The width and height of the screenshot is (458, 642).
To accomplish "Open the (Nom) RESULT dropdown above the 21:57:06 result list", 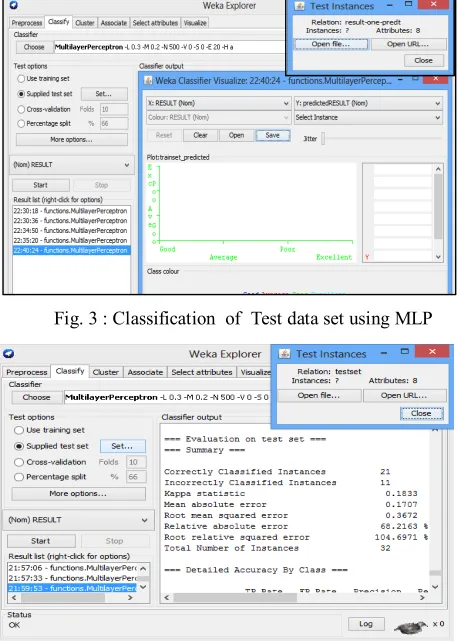I will (79, 520).
